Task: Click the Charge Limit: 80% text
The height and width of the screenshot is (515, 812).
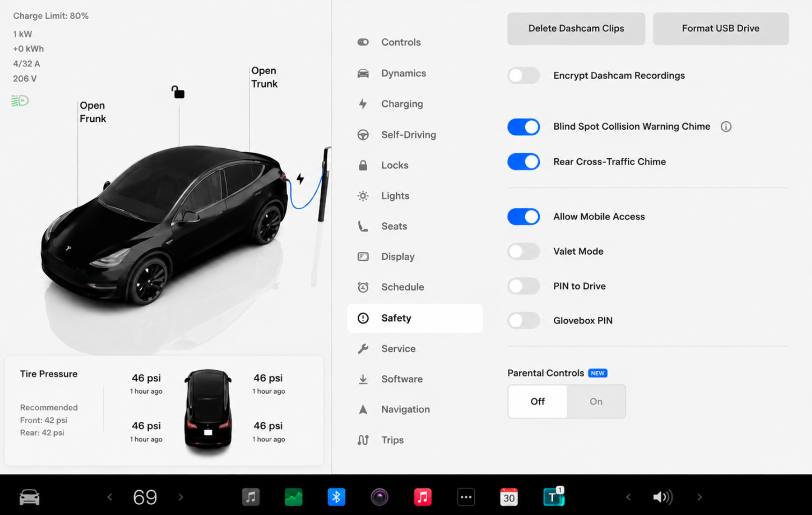Action: point(51,16)
